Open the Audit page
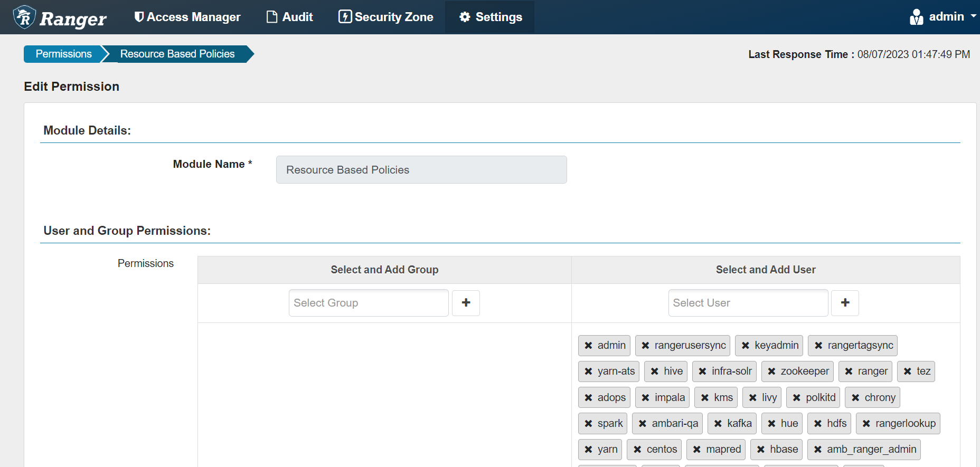This screenshot has height=467, width=980. (290, 17)
